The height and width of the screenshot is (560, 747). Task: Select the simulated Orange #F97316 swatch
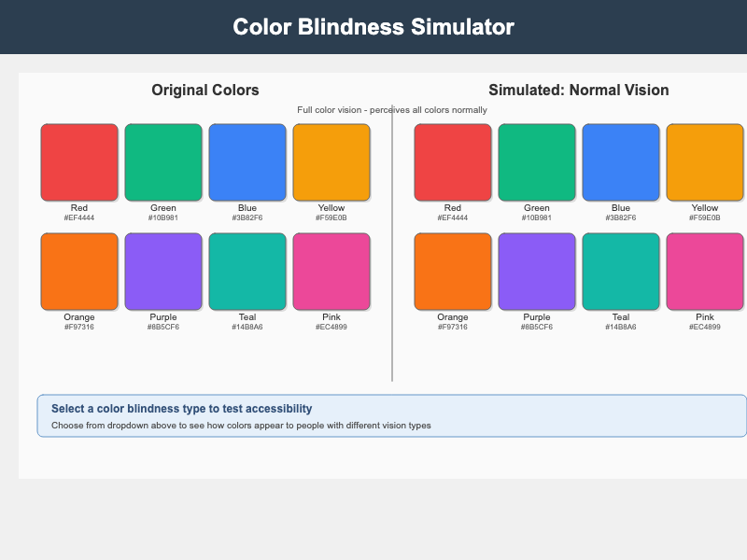click(452, 271)
